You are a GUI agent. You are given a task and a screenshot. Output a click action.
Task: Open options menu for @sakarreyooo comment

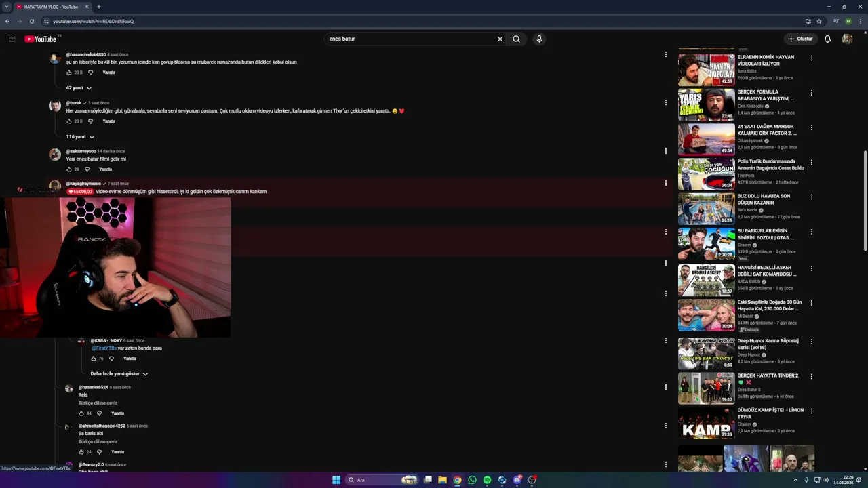pyautogui.click(x=665, y=151)
